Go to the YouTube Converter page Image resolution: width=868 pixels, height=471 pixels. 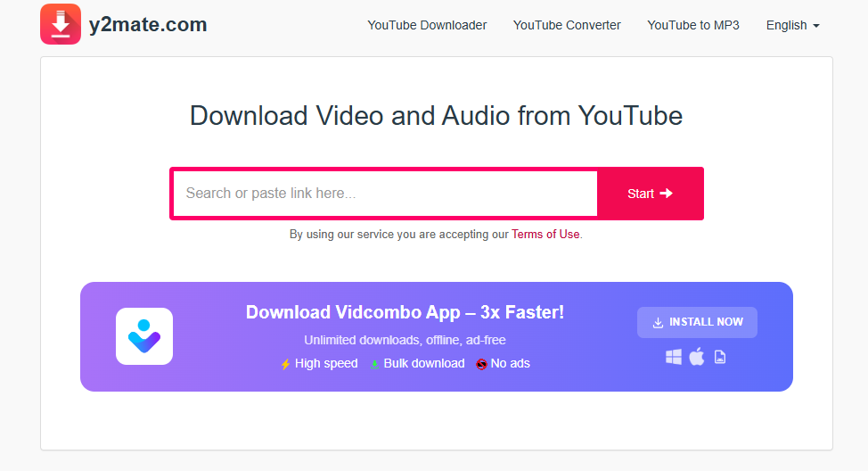(567, 26)
